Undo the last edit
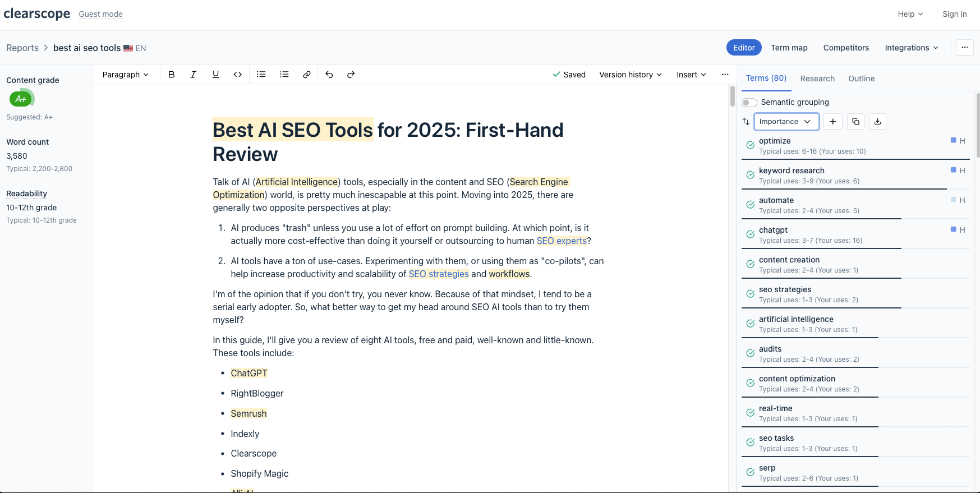The height and width of the screenshot is (493, 980). tap(329, 75)
